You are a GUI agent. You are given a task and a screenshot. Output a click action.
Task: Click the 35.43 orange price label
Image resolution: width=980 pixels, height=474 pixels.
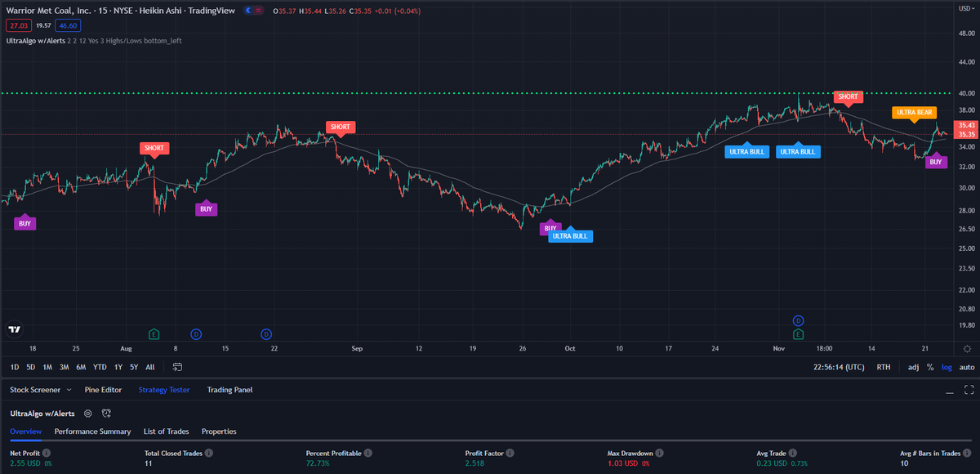(967, 125)
